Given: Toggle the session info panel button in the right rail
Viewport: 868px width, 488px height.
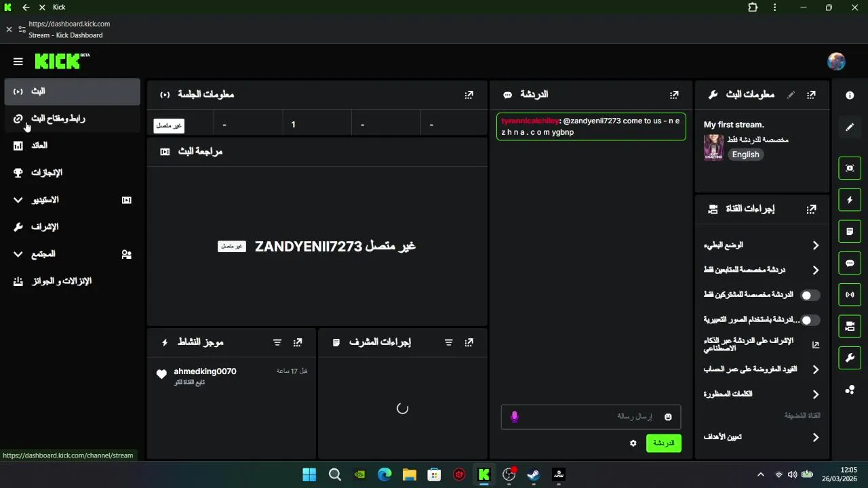Looking at the screenshot, I should coord(850,168).
